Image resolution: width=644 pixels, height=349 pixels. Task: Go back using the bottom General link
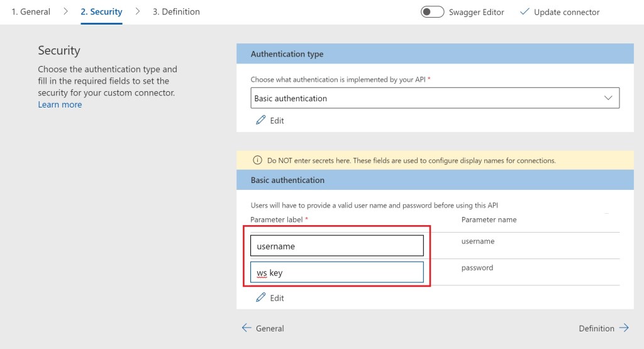click(x=270, y=328)
